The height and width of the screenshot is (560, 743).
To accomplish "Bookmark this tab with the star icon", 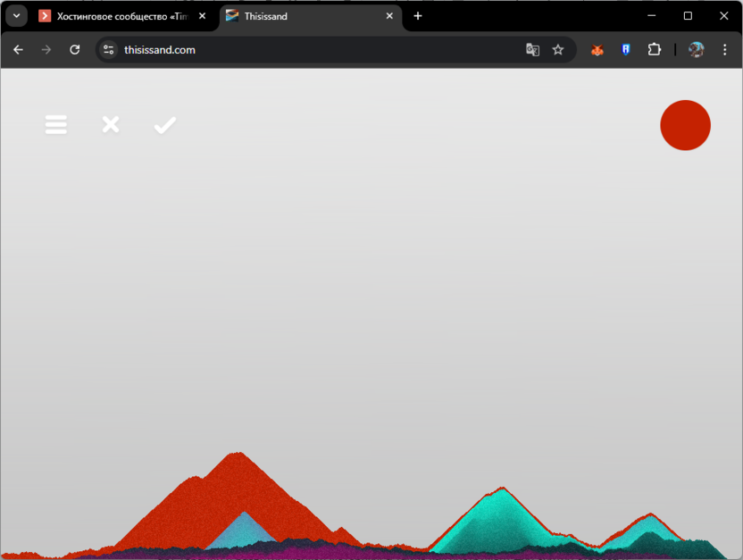I will (x=558, y=50).
